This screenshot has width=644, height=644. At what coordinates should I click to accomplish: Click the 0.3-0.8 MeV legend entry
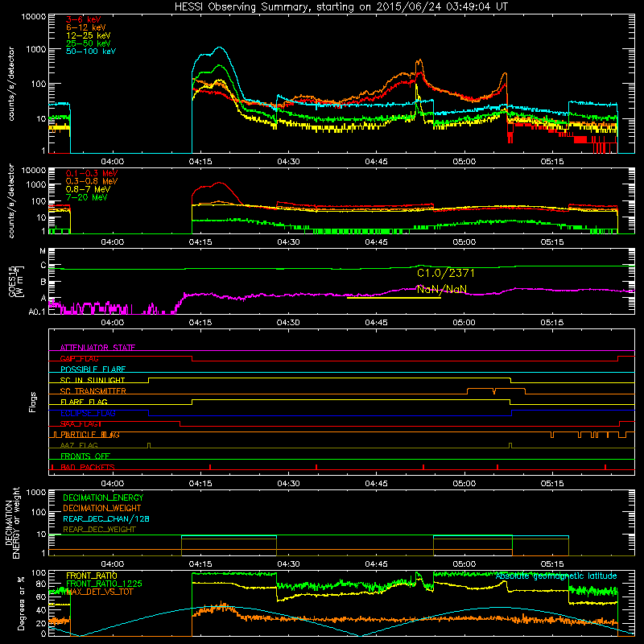coord(92,181)
